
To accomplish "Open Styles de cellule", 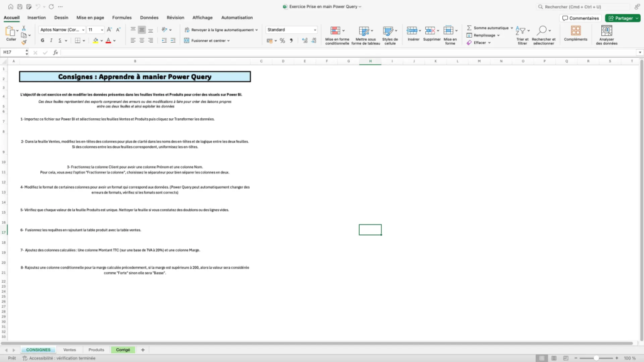I will (x=390, y=35).
